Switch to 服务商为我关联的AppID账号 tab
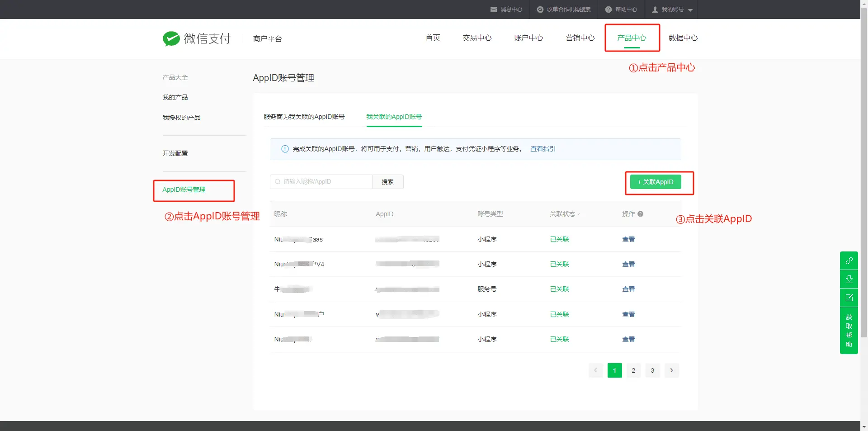The height and width of the screenshot is (431, 868). tap(304, 117)
